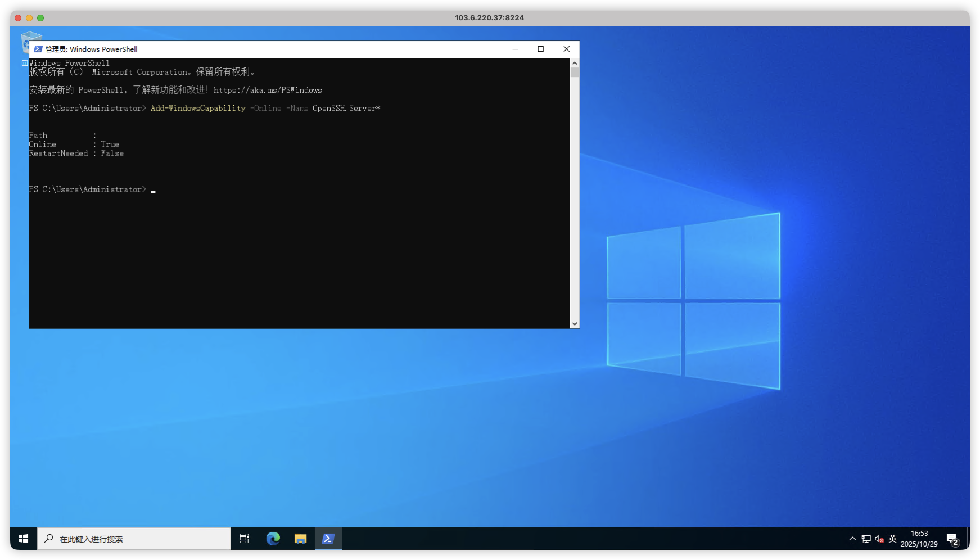Close the PowerShell window
The width and height of the screenshot is (980, 560).
(x=567, y=49)
